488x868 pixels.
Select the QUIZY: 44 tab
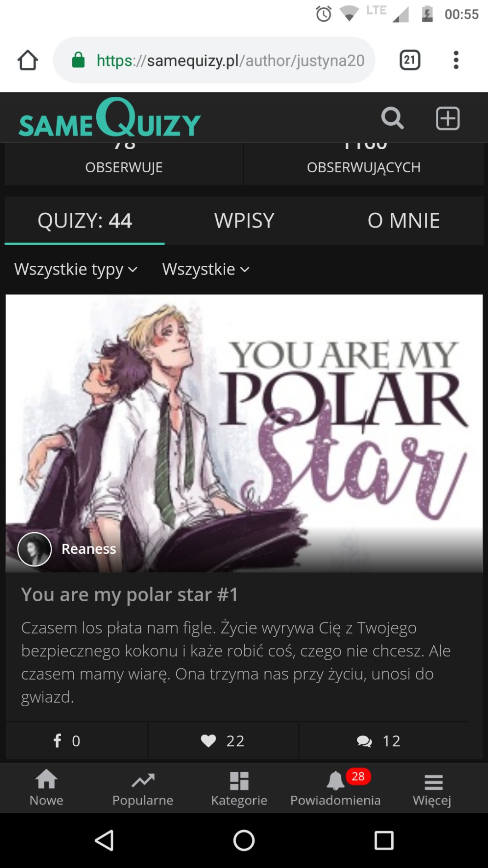pyautogui.click(x=85, y=221)
